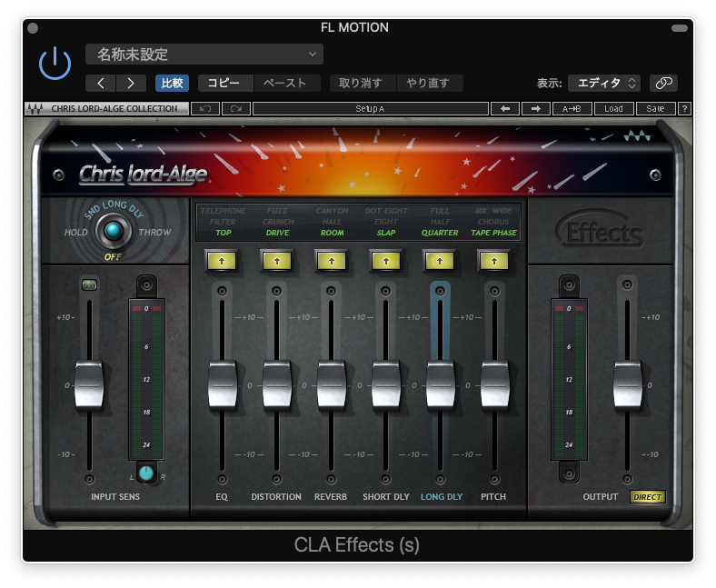Mute Reverb via top screw button
This screenshot has width=716, height=588.
coord(332,291)
